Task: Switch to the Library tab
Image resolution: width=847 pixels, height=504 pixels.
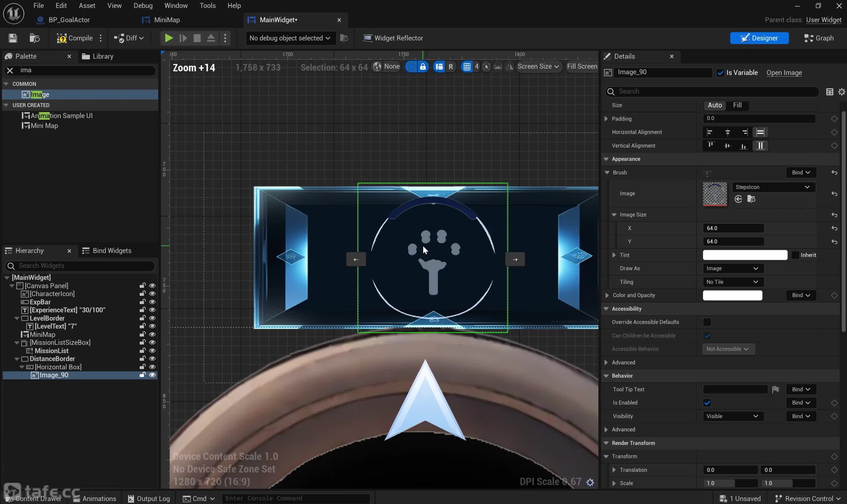Action: click(98, 56)
